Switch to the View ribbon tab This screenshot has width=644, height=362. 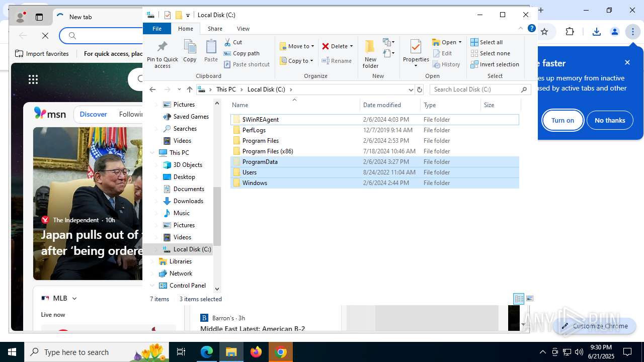(x=243, y=29)
